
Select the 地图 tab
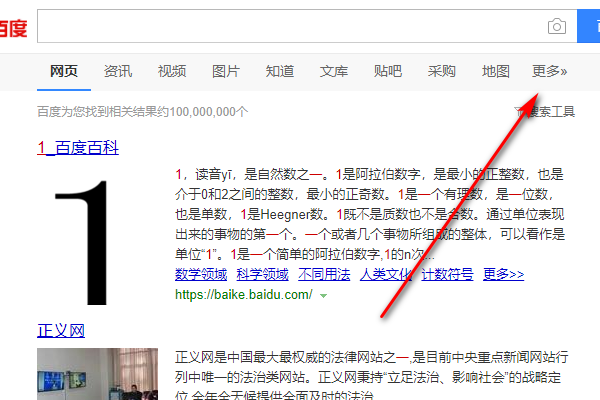pos(496,71)
